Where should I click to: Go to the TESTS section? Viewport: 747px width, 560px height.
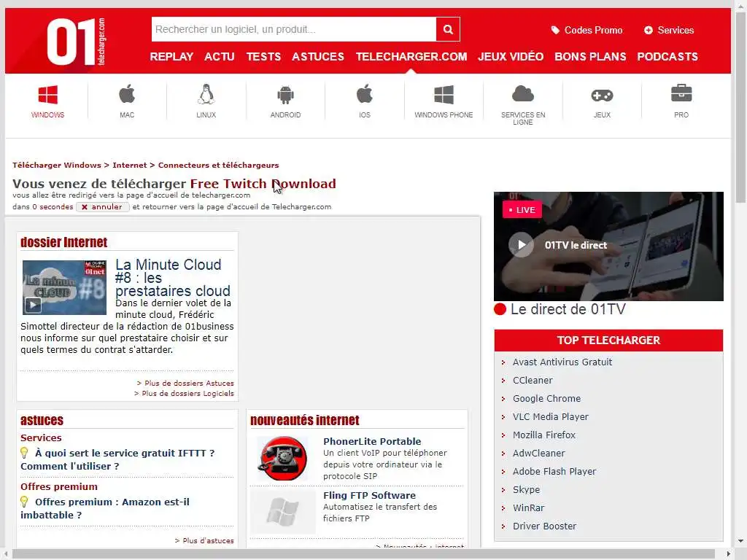tap(263, 57)
